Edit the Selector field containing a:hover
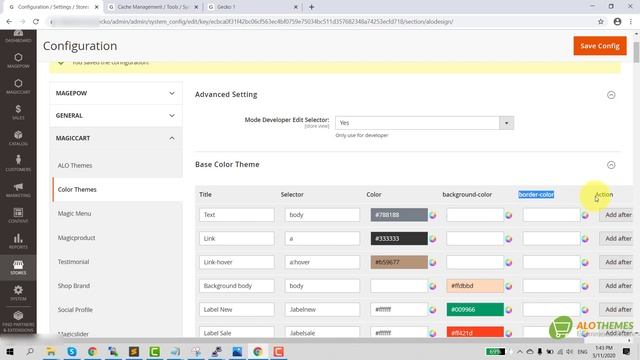Viewport: 640px width, 360px height. [322, 262]
